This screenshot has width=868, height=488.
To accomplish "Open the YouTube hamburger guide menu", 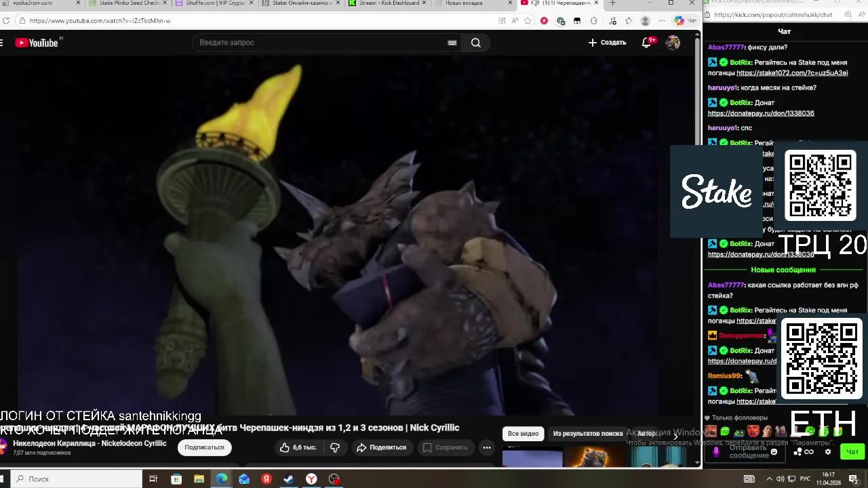I will 2,43.
